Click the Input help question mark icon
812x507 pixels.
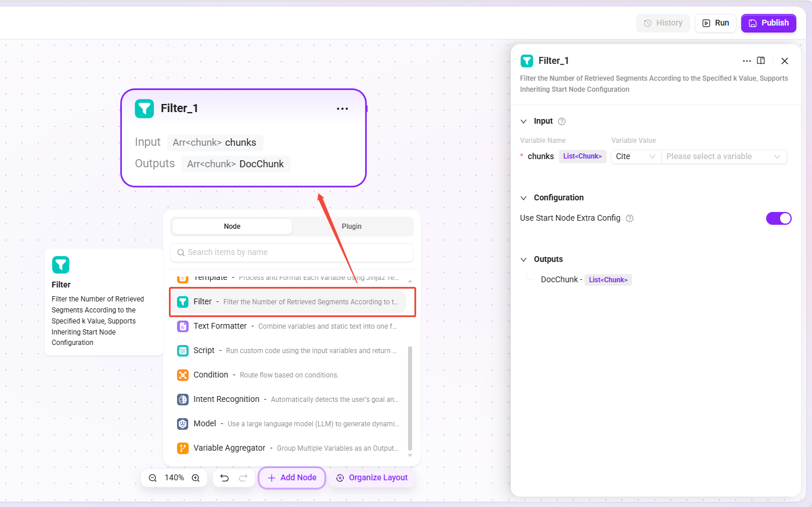point(561,121)
